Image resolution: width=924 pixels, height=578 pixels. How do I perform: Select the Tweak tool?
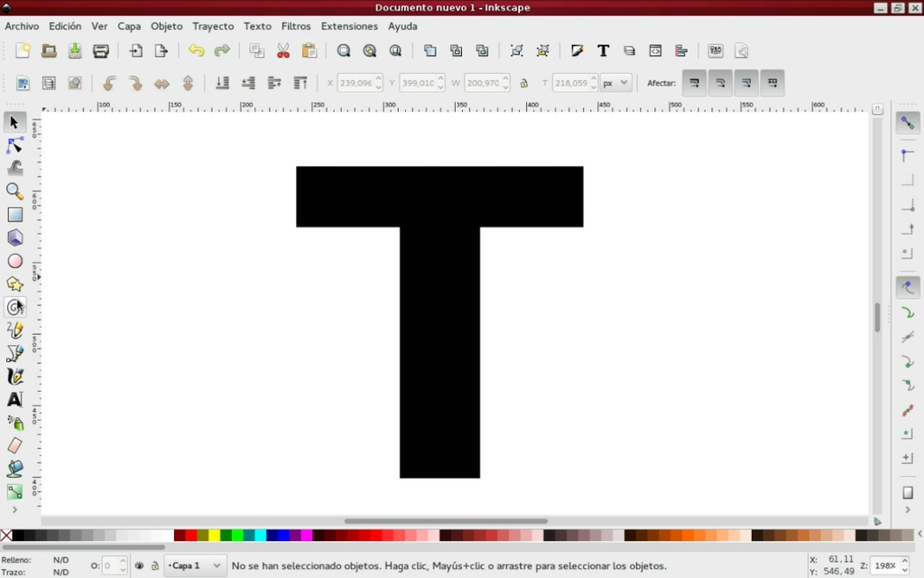14,168
